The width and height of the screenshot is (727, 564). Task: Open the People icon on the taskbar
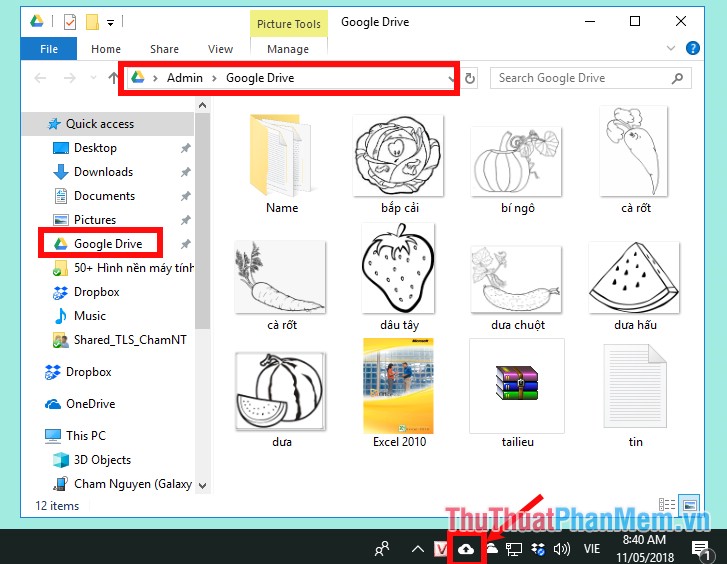click(x=382, y=549)
